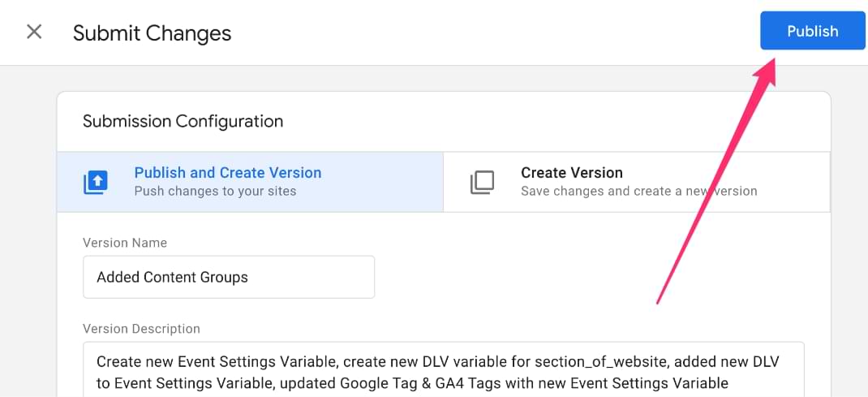Click the upload icon beside Publish and Create Version
This screenshot has width=868, height=397.
[95, 182]
